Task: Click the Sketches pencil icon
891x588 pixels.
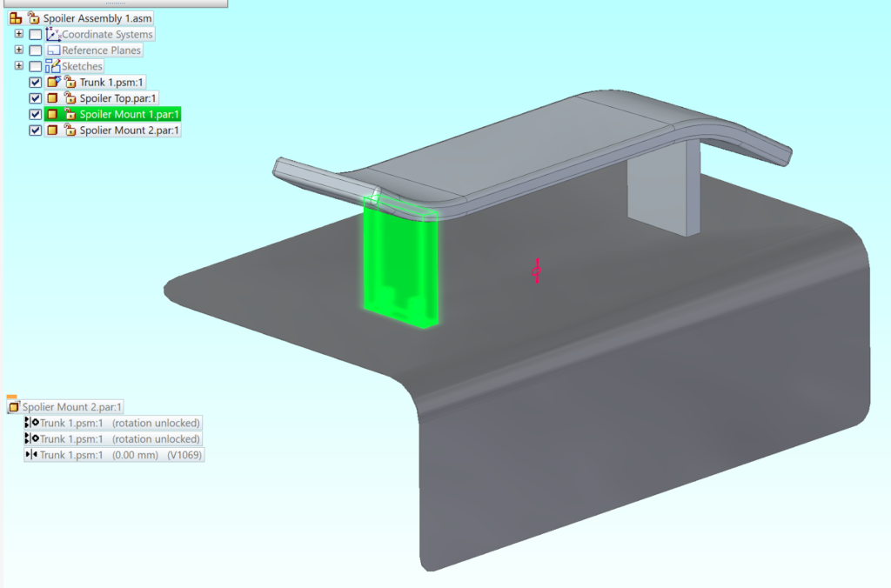Action: [x=52, y=64]
